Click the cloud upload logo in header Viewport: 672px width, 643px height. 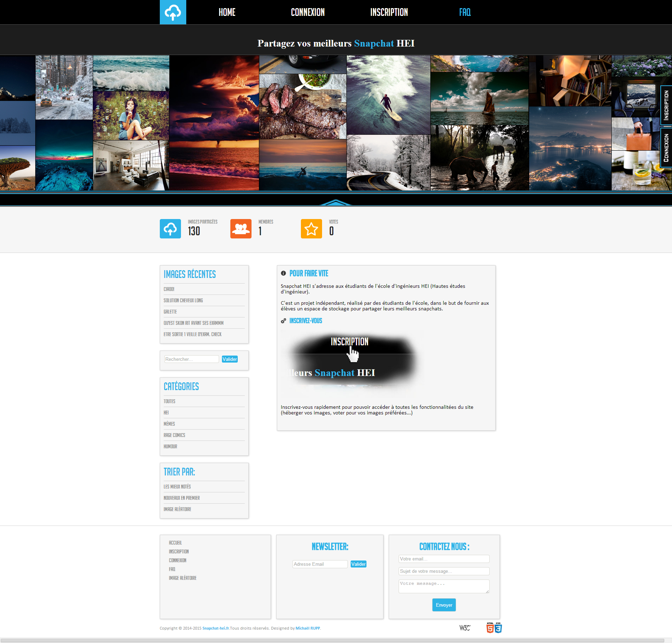tap(173, 12)
